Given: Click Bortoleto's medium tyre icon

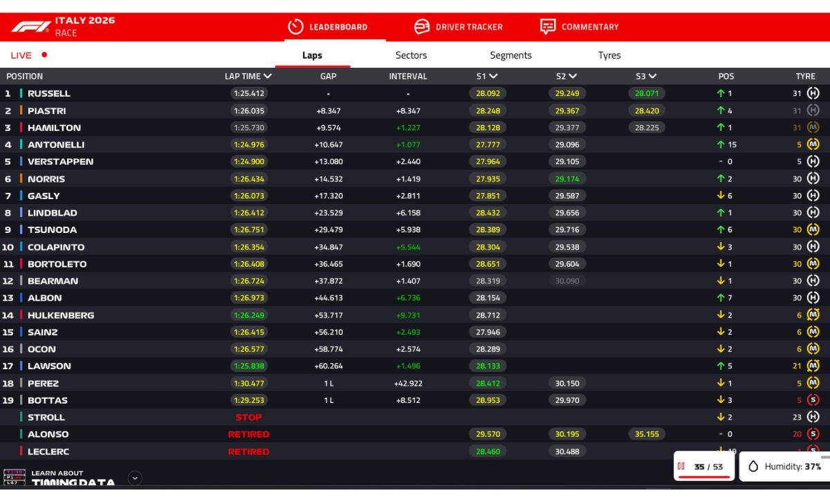Looking at the screenshot, I should [x=813, y=263].
